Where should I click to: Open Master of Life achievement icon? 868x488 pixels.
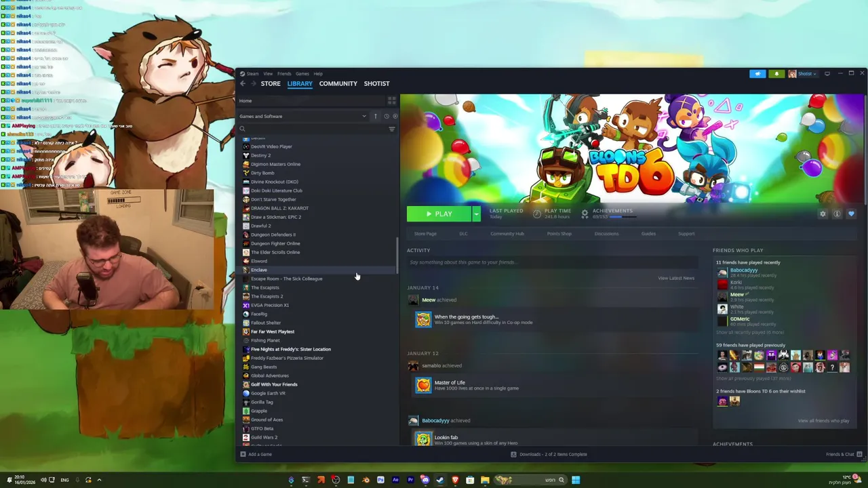point(423,386)
